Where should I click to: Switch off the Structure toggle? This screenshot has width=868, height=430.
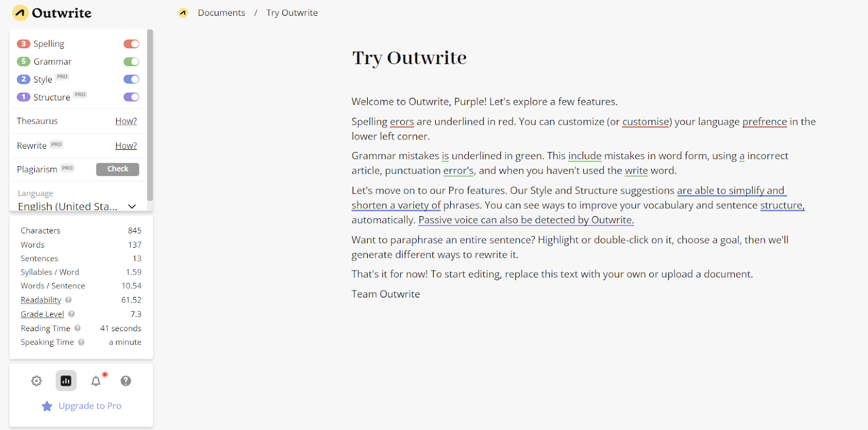[131, 97]
